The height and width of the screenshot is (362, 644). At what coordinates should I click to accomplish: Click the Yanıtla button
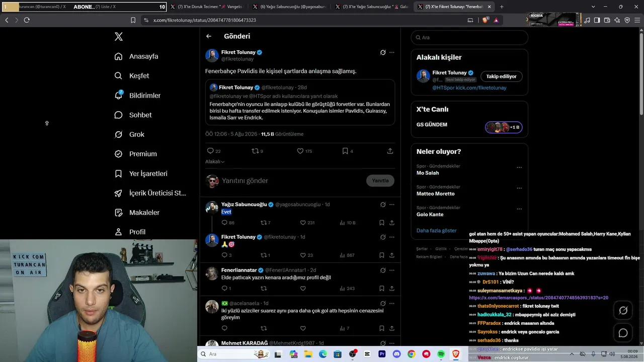pos(380,180)
